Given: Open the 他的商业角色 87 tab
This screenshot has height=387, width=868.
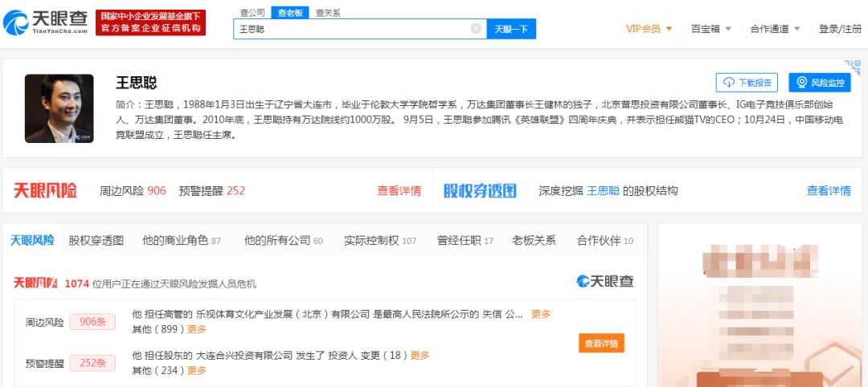Looking at the screenshot, I should click(182, 241).
